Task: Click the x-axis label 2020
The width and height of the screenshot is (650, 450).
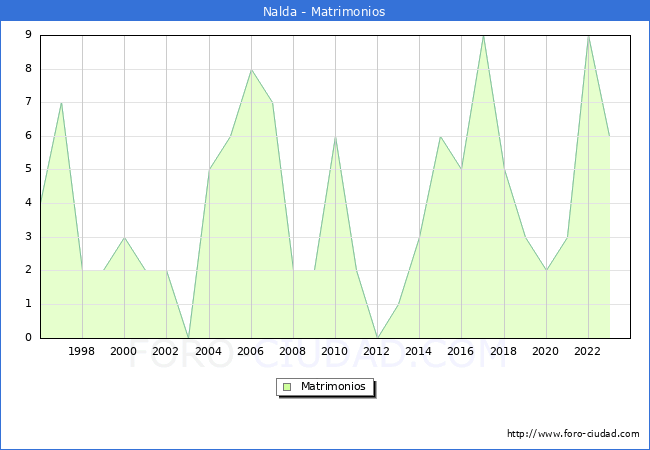Action: pos(545,351)
